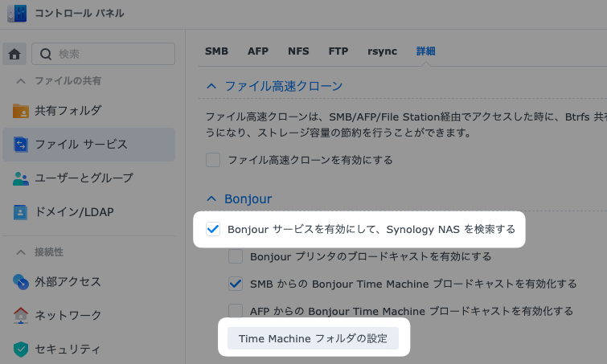Collapse the Bonjour section header

[x=211, y=198]
